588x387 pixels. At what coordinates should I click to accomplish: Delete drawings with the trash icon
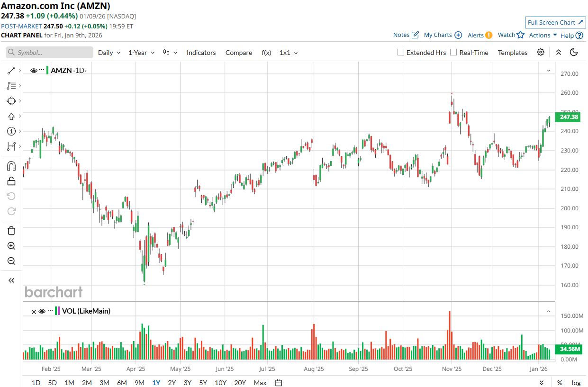(11, 231)
